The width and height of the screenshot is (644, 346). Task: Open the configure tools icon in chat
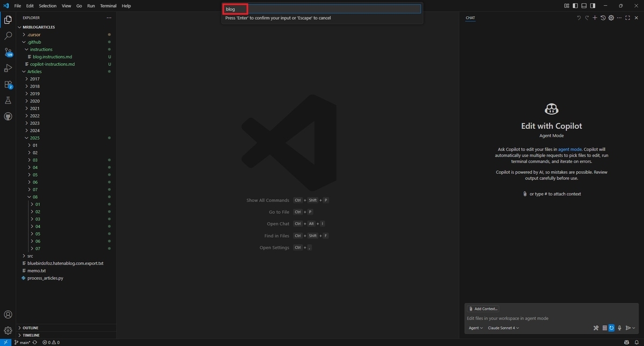[x=596, y=328]
